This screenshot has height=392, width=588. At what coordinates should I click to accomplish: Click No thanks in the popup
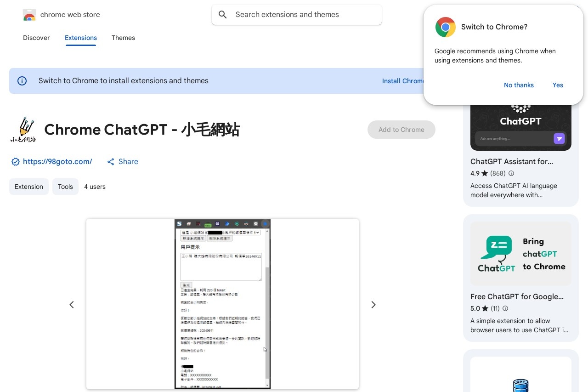(x=519, y=85)
